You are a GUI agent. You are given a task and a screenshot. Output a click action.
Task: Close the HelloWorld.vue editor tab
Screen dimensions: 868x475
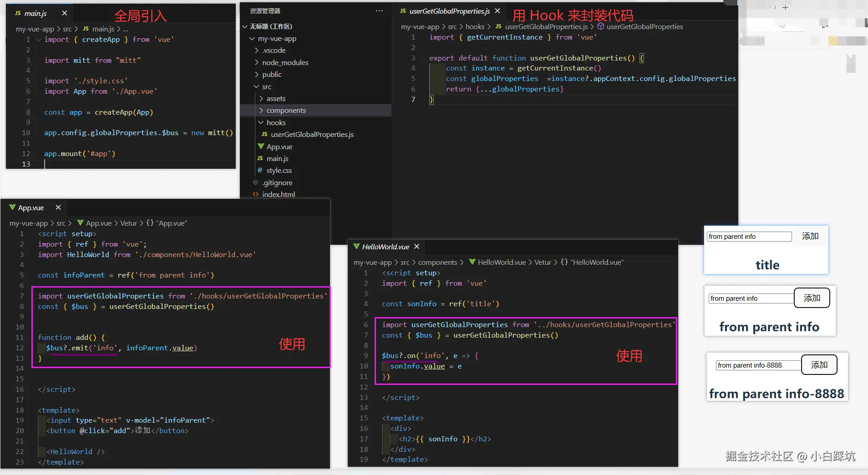pyautogui.click(x=416, y=247)
